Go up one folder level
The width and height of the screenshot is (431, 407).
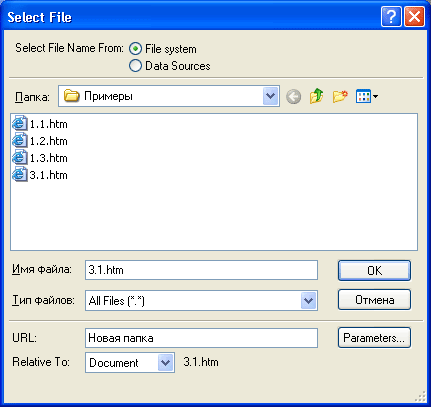(x=316, y=96)
